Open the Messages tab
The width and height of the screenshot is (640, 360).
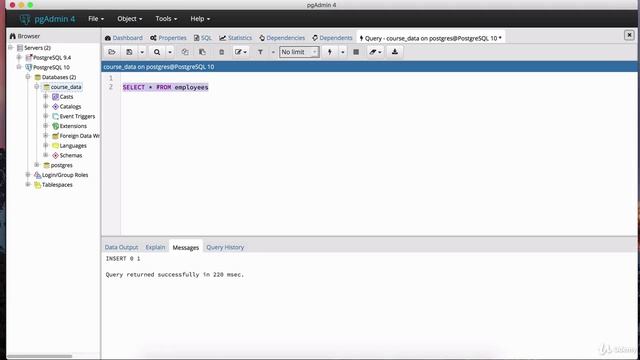click(186, 247)
